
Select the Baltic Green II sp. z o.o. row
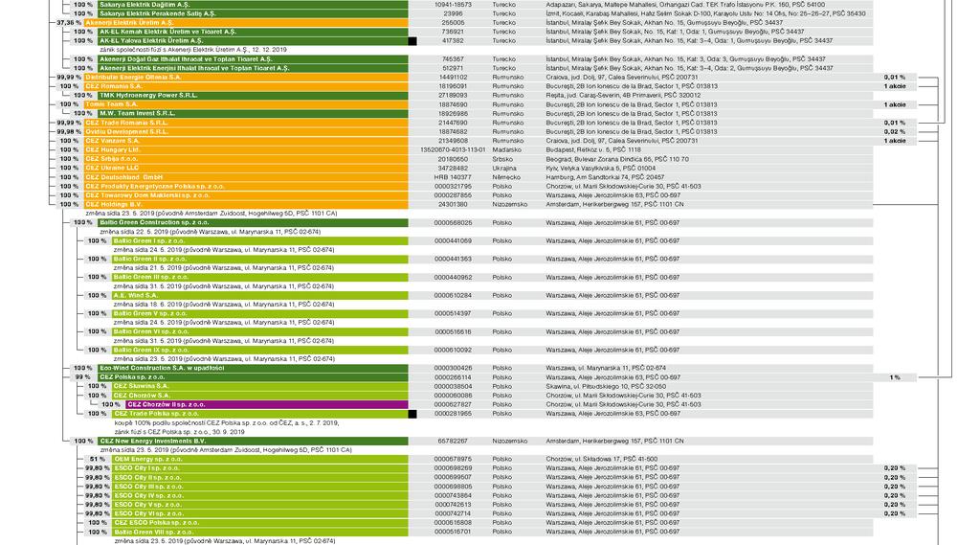point(260,259)
